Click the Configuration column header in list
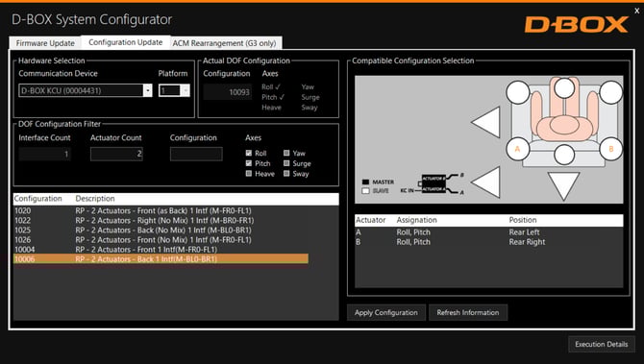 [x=37, y=199]
